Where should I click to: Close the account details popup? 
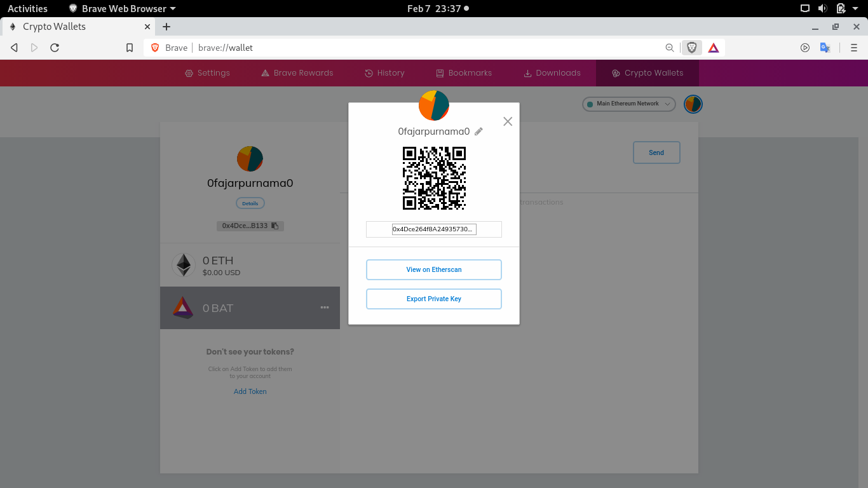508,121
